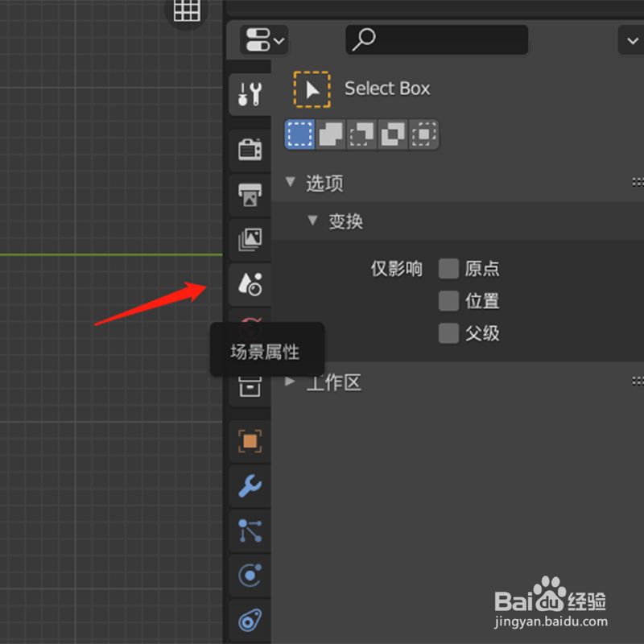Expand the 工作区 panel
The image size is (644, 644).
click(290, 381)
